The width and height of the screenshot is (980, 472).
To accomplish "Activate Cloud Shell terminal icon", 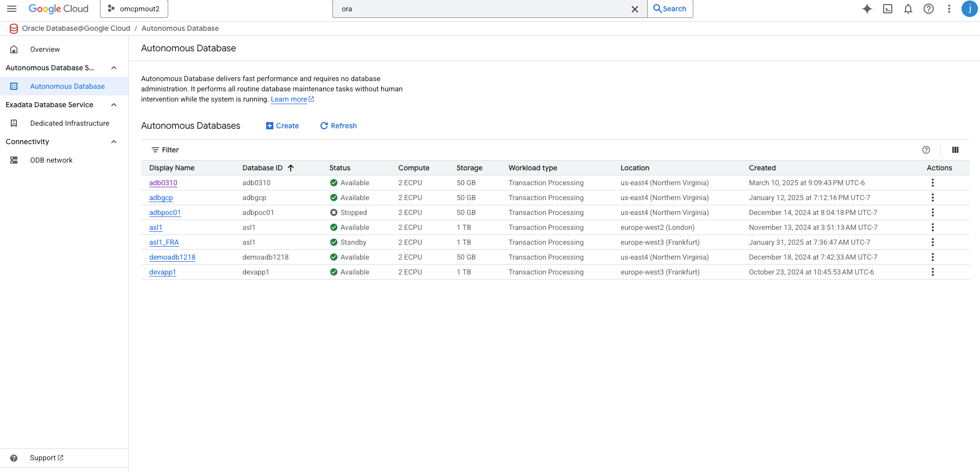I will pos(888,9).
